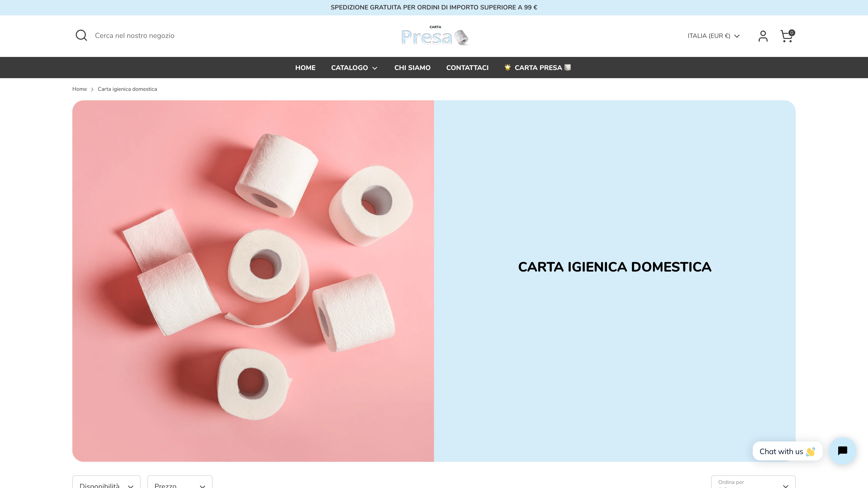
Task: Open the search with the magnifier icon
Action: click(x=81, y=35)
